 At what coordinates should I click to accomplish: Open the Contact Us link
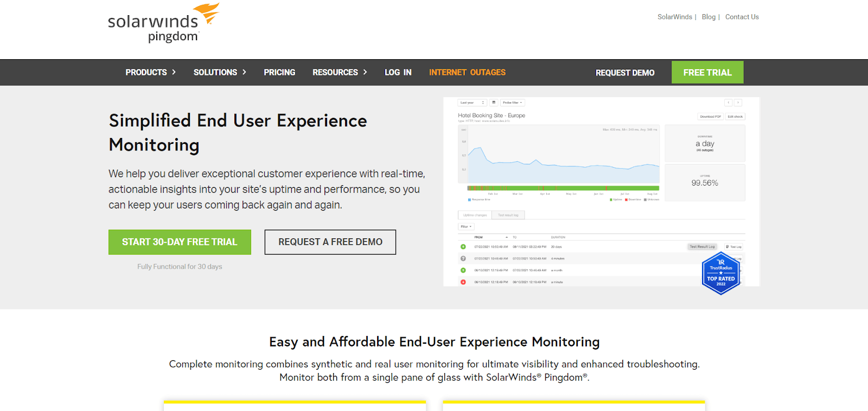point(742,17)
